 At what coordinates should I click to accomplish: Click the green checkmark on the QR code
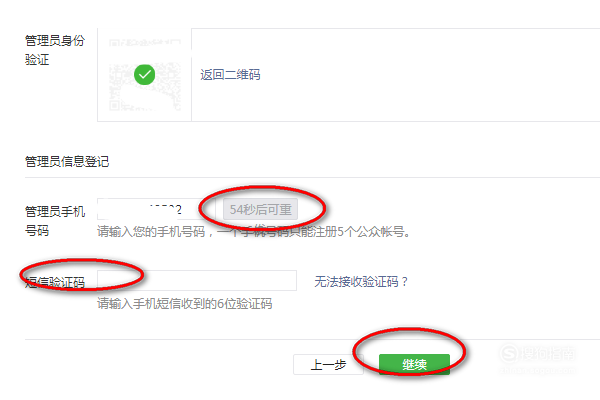pos(145,75)
